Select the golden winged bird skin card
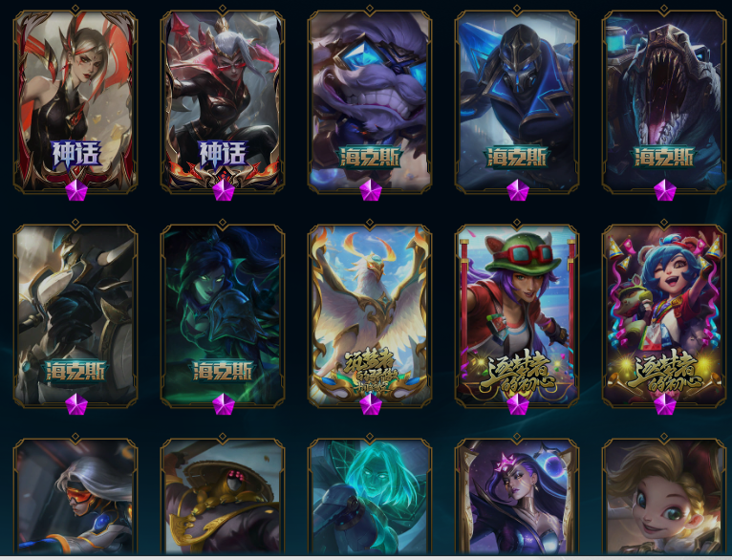The width and height of the screenshot is (732, 560). 370,314
